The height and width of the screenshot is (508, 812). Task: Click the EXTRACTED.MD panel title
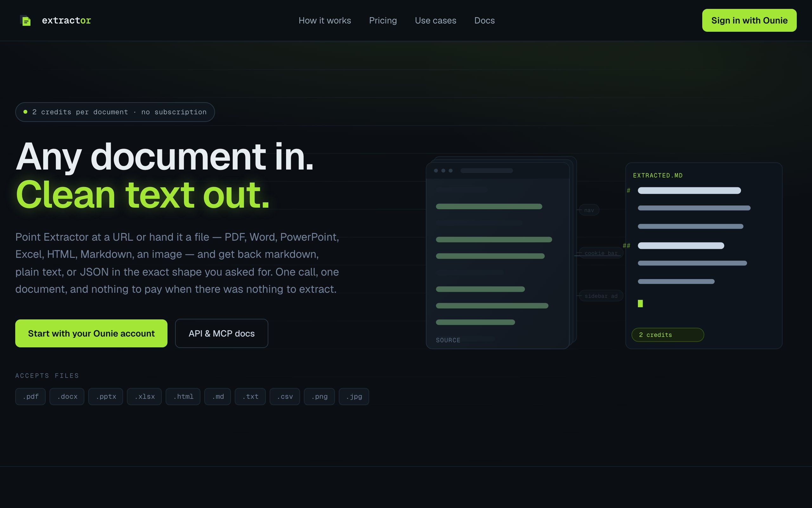click(658, 175)
